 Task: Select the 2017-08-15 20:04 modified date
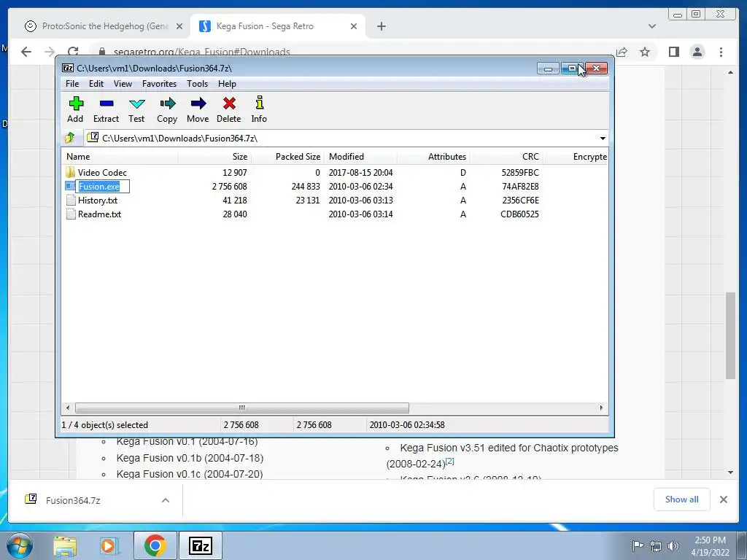point(360,172)
